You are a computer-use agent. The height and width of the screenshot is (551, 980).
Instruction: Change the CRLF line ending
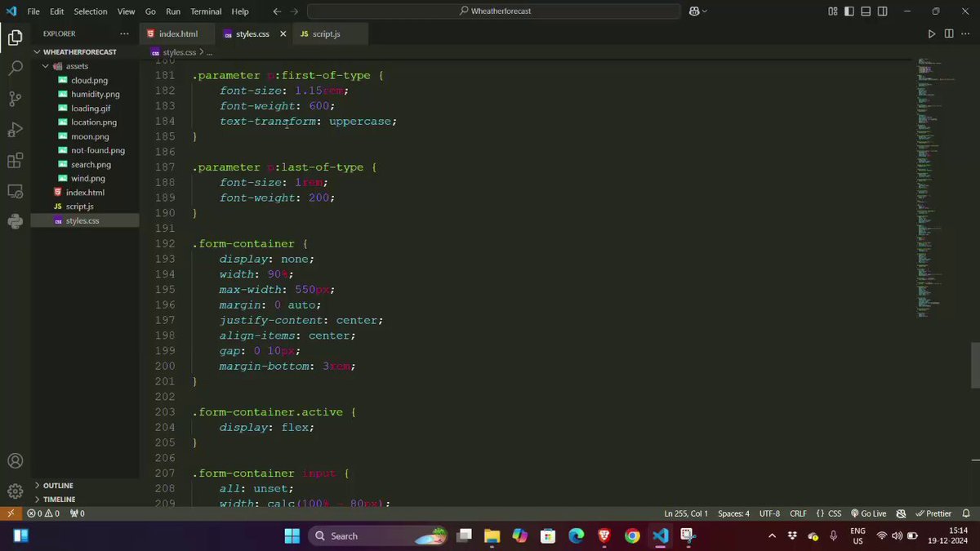tap(798, 513)
